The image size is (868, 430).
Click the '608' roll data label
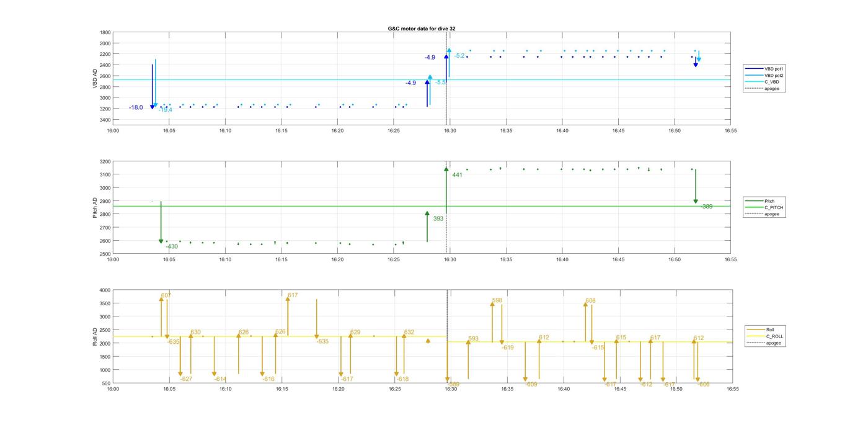click(x=590, y=301)
